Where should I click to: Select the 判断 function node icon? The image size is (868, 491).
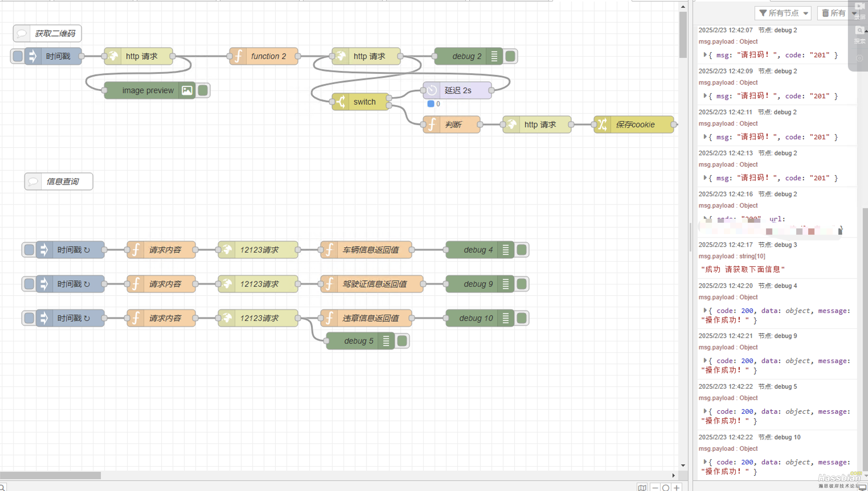pos(431,124)
